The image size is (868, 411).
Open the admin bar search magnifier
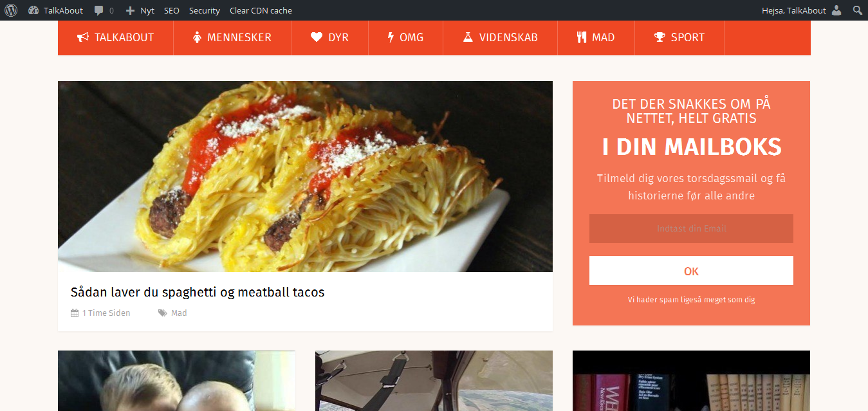coord(857,10)
